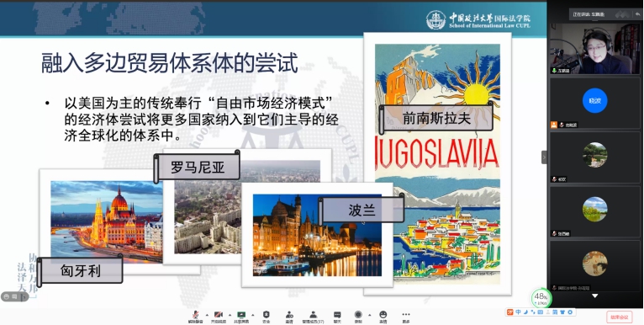Open the security shield settings
This screenshot has width=644, height=325.
coord(267,317)
